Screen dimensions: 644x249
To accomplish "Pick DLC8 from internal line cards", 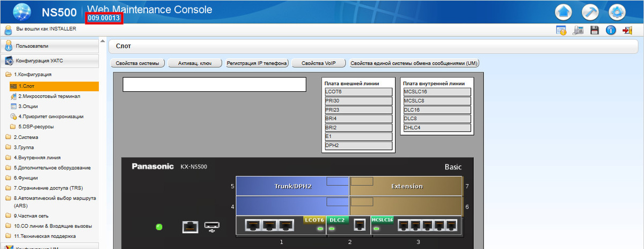I will click(x=437, y=119).
